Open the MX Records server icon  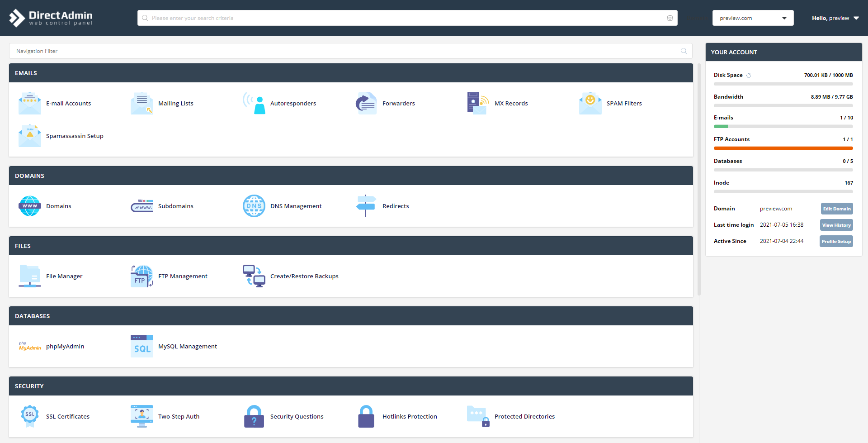pos(478,103)
